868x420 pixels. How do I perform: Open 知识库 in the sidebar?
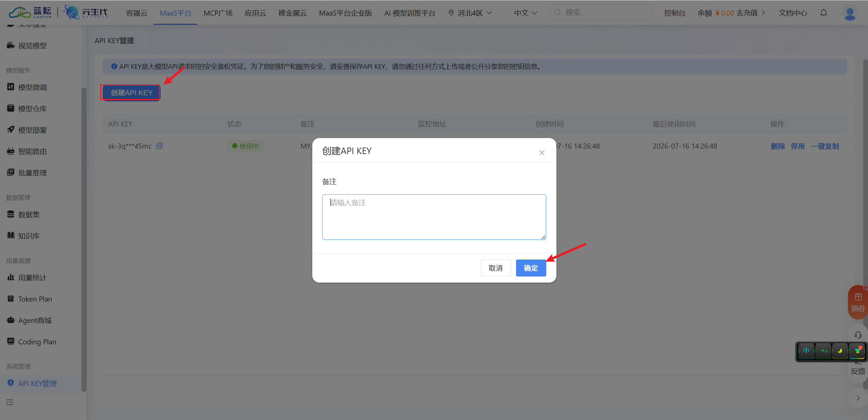(x=41, y=236)
